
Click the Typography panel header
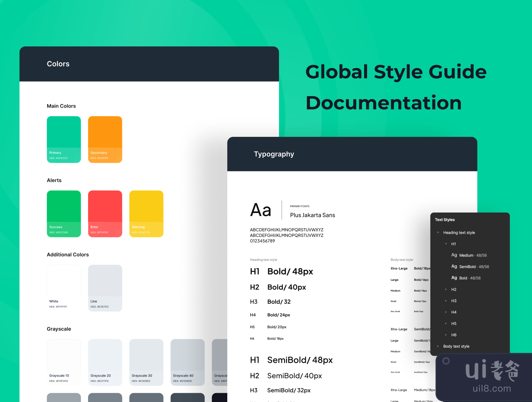point(274,154)
